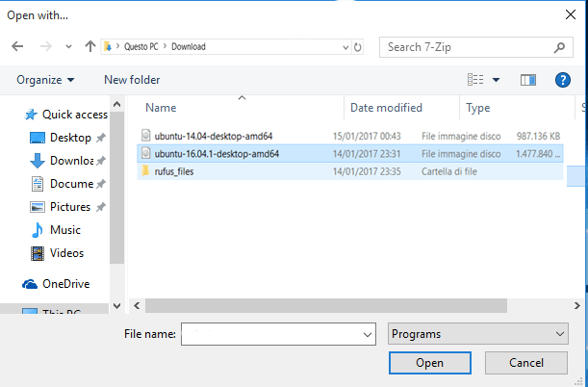Click the Questo PC breadcrumb
588x387 pixels.
coord(141,47)
